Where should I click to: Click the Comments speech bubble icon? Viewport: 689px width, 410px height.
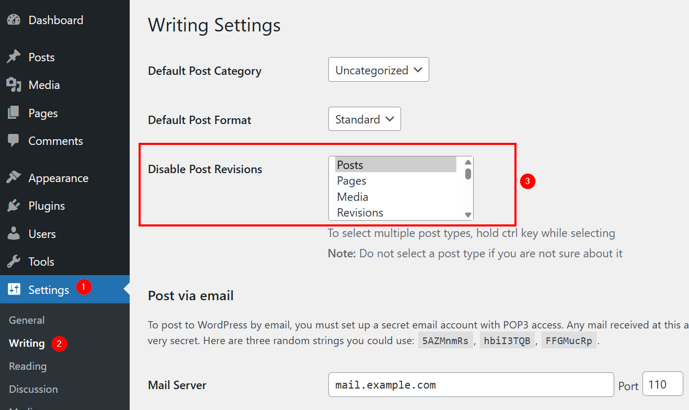pos(14,141)
